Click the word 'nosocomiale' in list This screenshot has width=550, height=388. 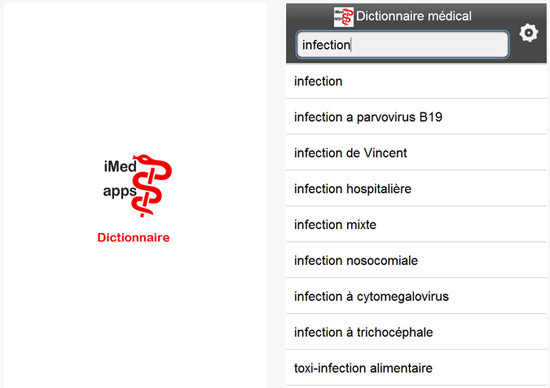coord(382,261)
